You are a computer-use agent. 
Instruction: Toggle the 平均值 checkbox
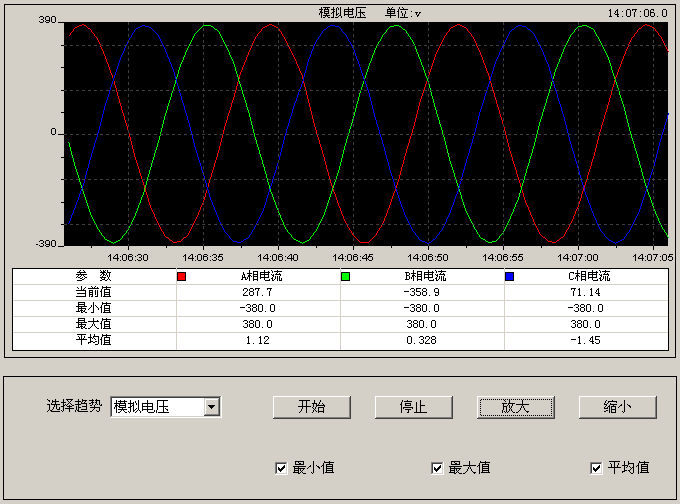click(x=596, y=468)
